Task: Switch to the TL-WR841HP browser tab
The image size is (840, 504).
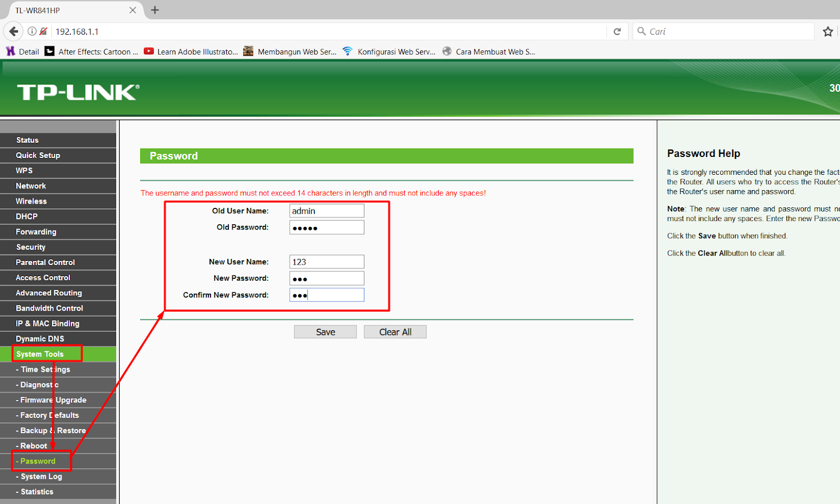Action: point(68,10)
